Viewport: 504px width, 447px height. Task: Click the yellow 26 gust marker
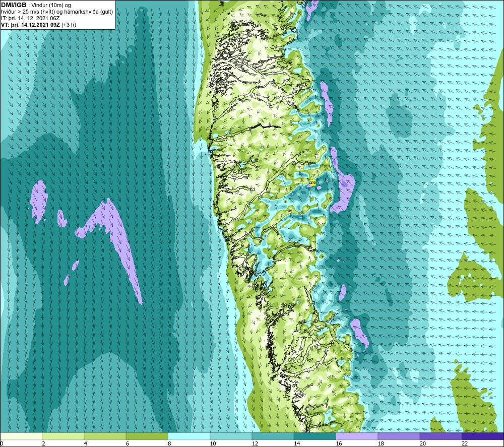click(313, 182)
